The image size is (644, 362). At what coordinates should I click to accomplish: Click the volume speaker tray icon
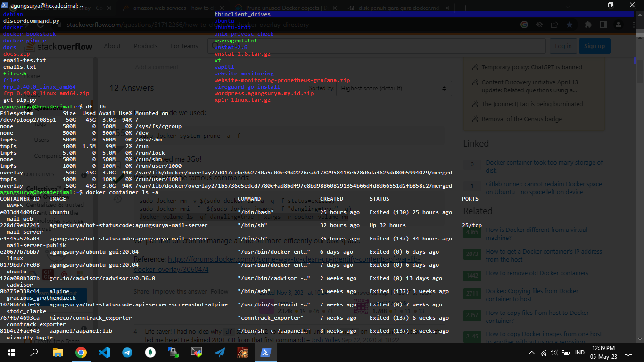[x=553, y=353]
